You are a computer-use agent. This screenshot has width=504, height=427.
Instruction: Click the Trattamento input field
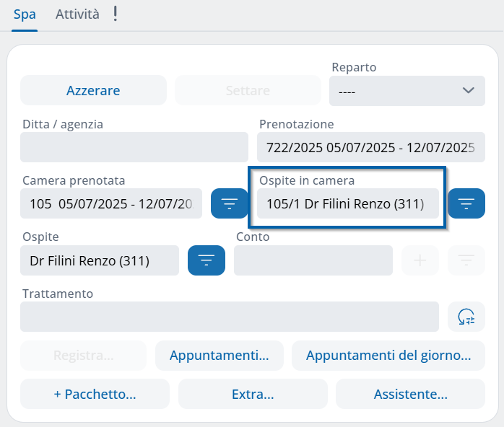(x=230, y=317)
